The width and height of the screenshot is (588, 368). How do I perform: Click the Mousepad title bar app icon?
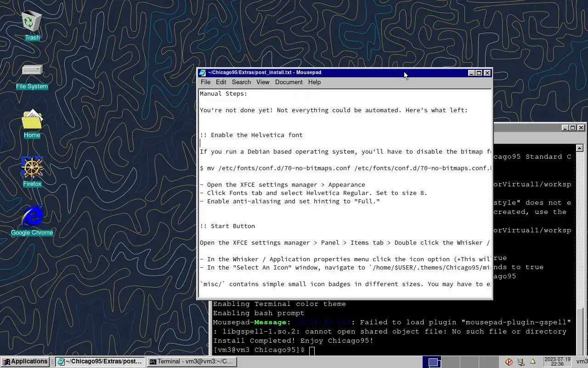pos(202,73)
